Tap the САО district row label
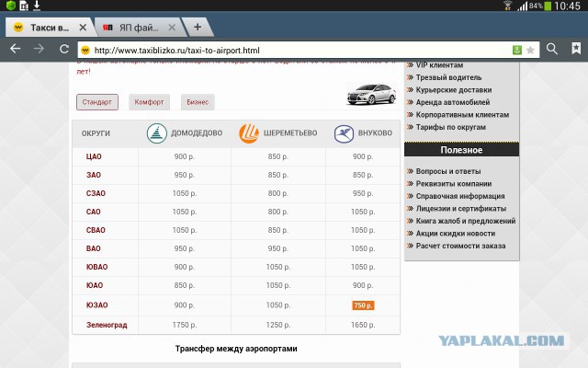The width and height of the screenshot is (588, 368). 93,212
